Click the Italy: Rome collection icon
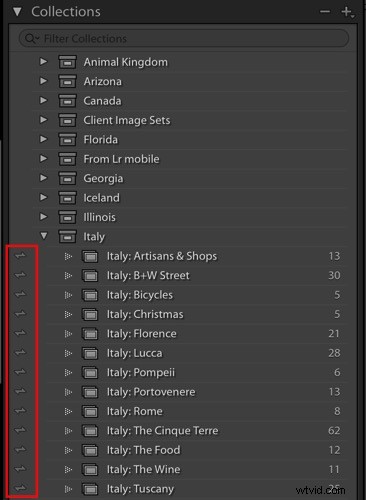The image size is (366, 500). point(90,411)
